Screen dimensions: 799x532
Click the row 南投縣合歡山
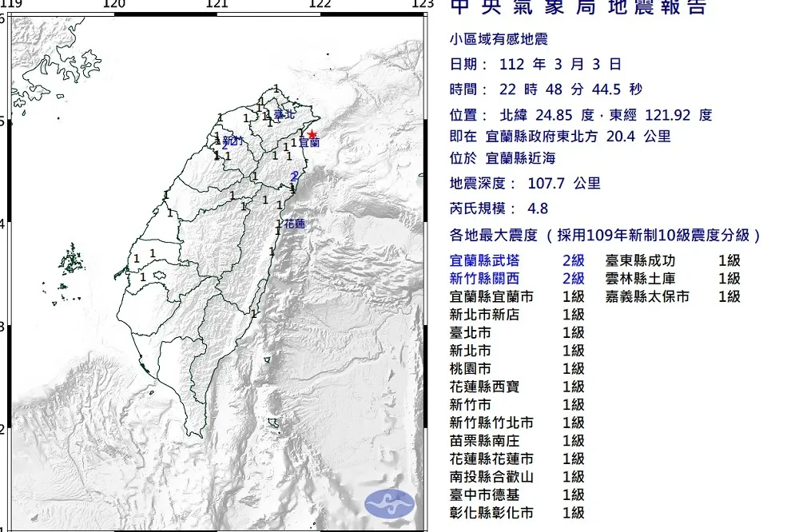click(517, 477)
